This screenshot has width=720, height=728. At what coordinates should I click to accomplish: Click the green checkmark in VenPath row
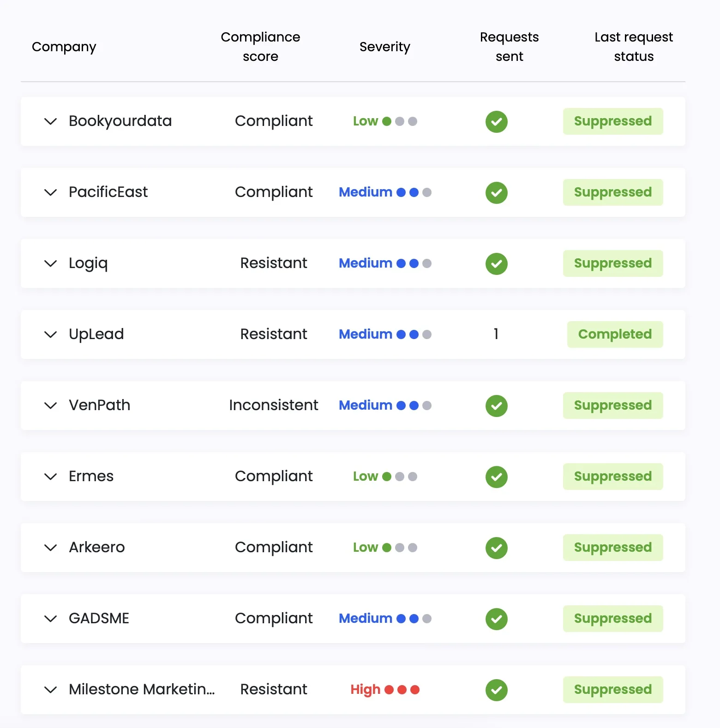click(x=496, y=406)
